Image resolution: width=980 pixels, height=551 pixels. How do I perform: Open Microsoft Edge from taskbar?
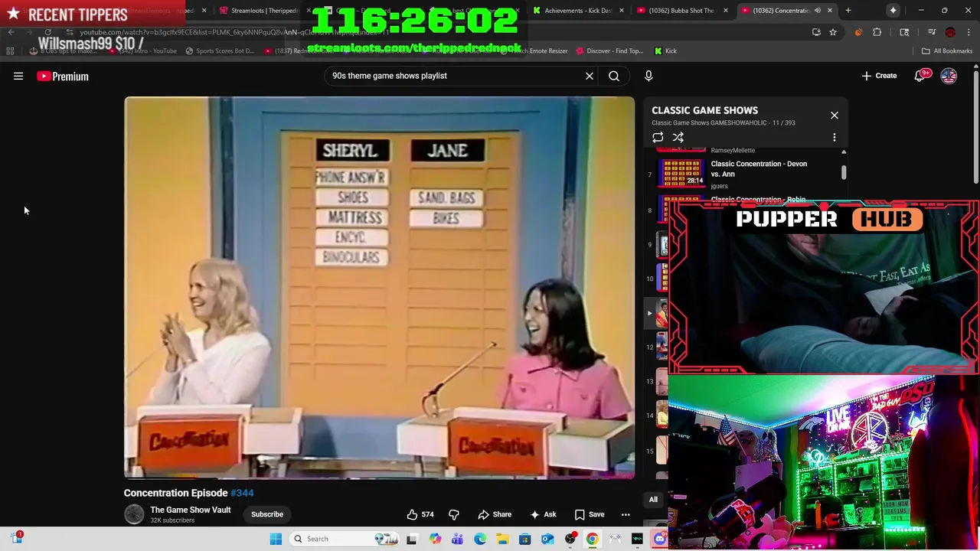(480, 539)
